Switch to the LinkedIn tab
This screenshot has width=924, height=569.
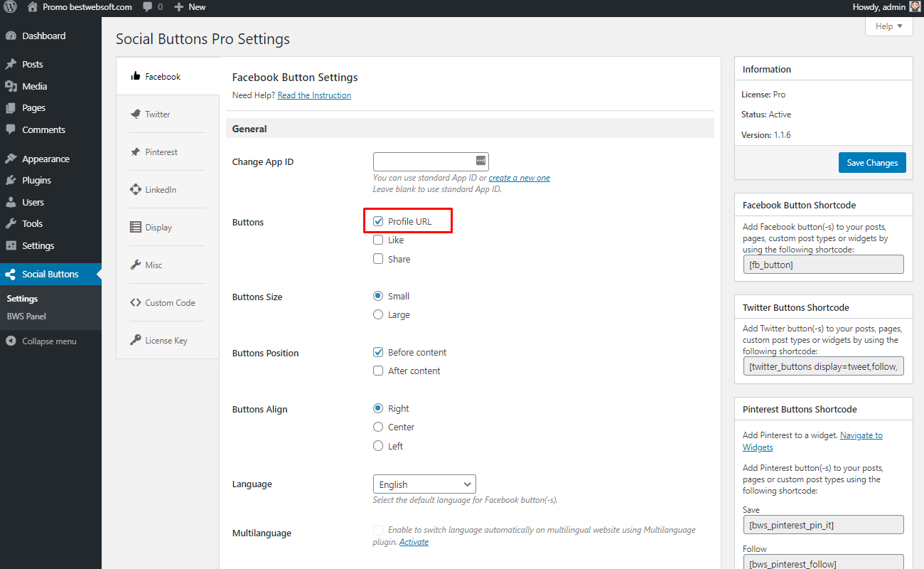tap(168, 189)
